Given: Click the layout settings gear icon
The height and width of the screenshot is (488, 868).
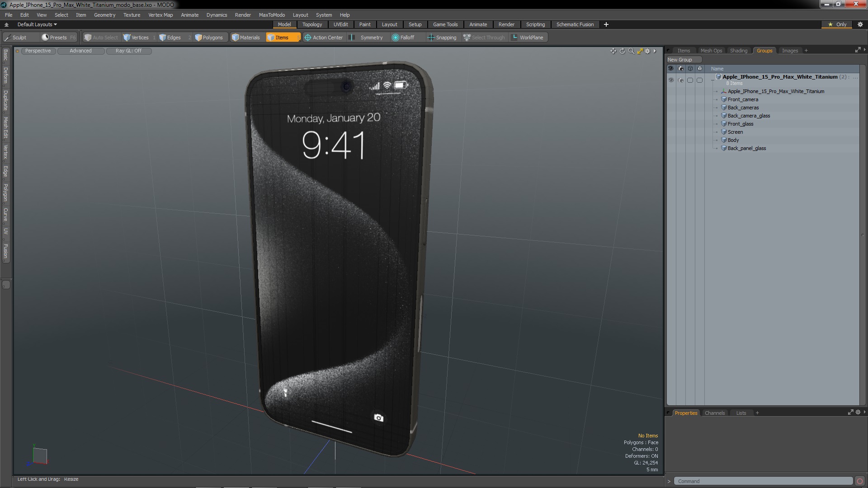Looking at the screenshot, I should tap(860, 24).
